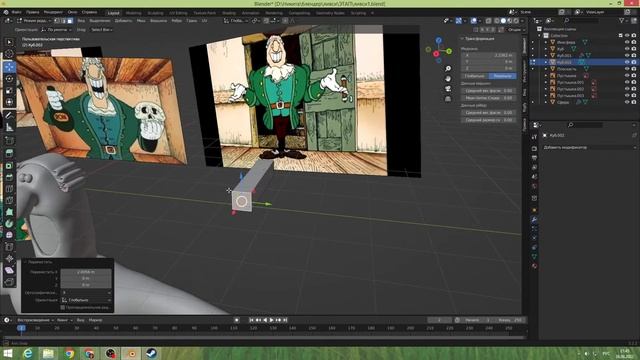
Task: Switch to the Modeling workspace tab
Action: (133, 13)
